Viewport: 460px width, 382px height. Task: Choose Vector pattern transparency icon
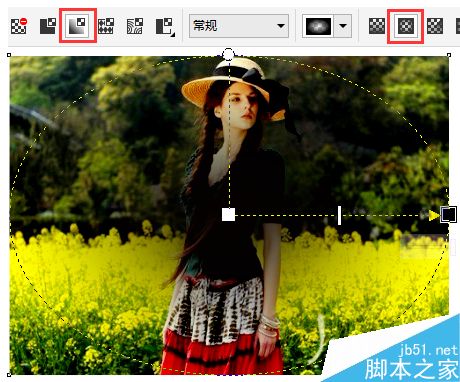[106, 26]
